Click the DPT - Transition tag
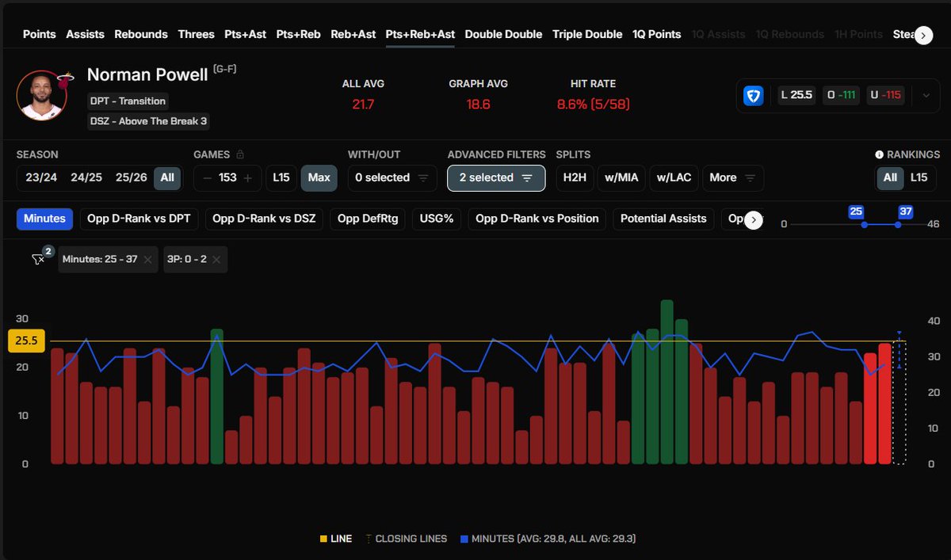Screen dimensions: 951x560 tap(127, 101)
